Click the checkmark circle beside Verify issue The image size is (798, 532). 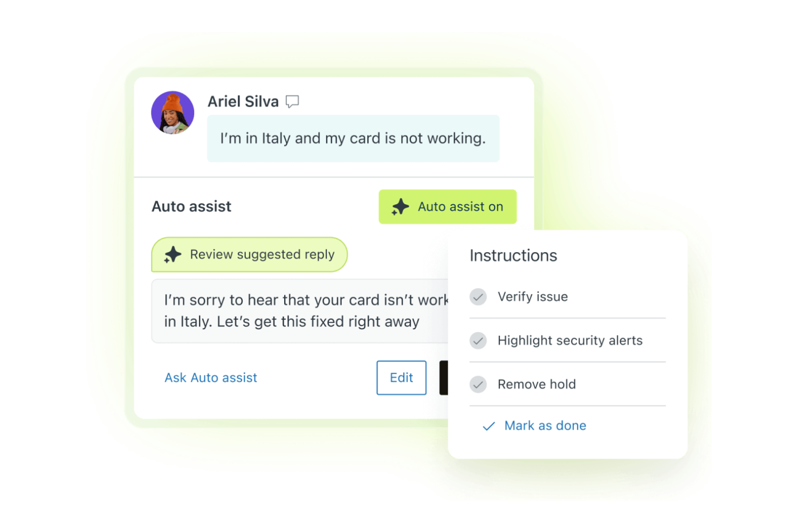click(x=478, y=296)
